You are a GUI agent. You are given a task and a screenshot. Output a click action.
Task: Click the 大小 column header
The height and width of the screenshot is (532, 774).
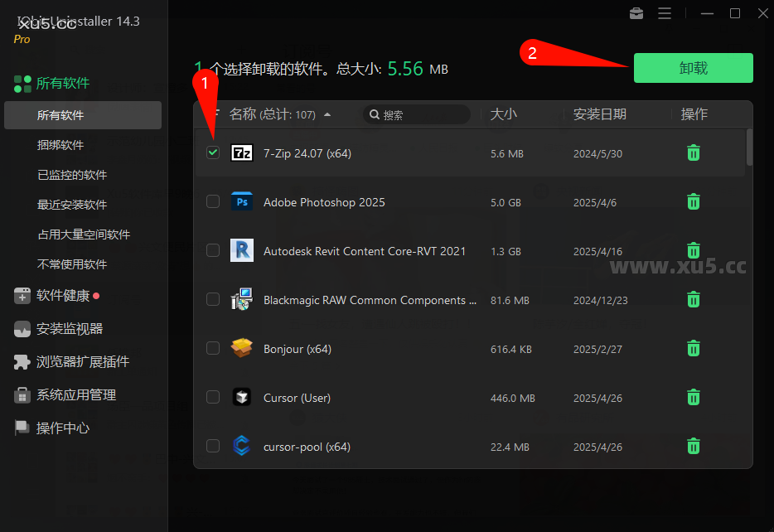pos(502,114)
